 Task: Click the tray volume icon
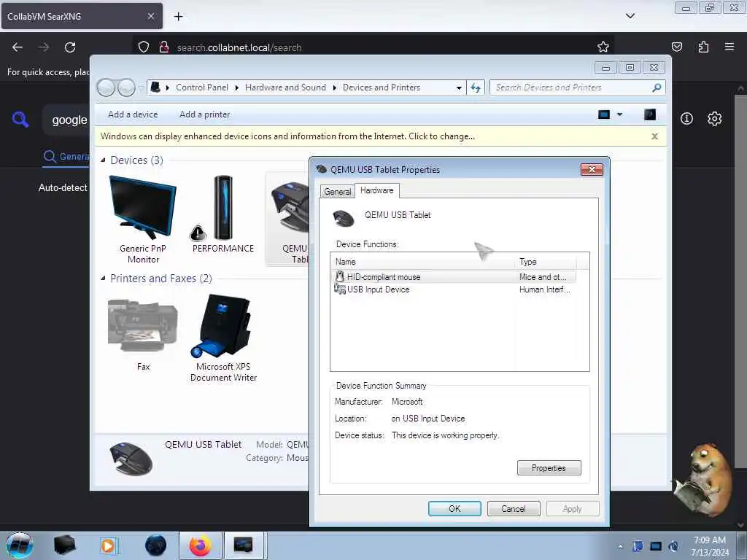673,546
